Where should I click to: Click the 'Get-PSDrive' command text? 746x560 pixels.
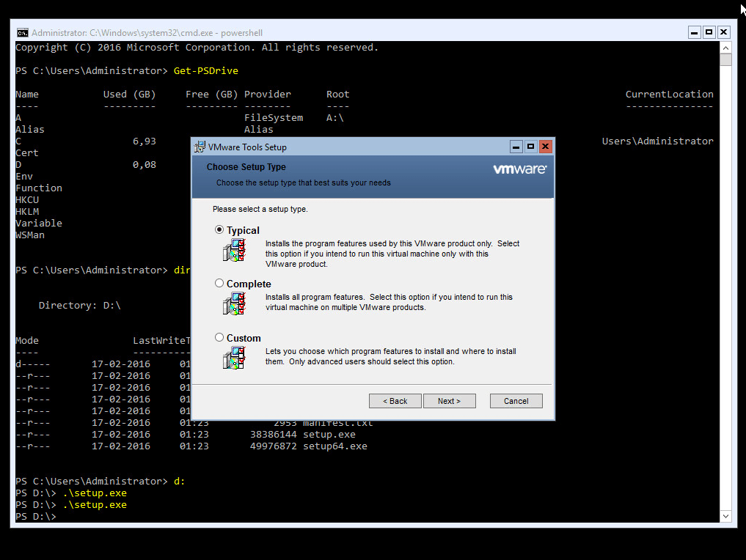(206, 71)
